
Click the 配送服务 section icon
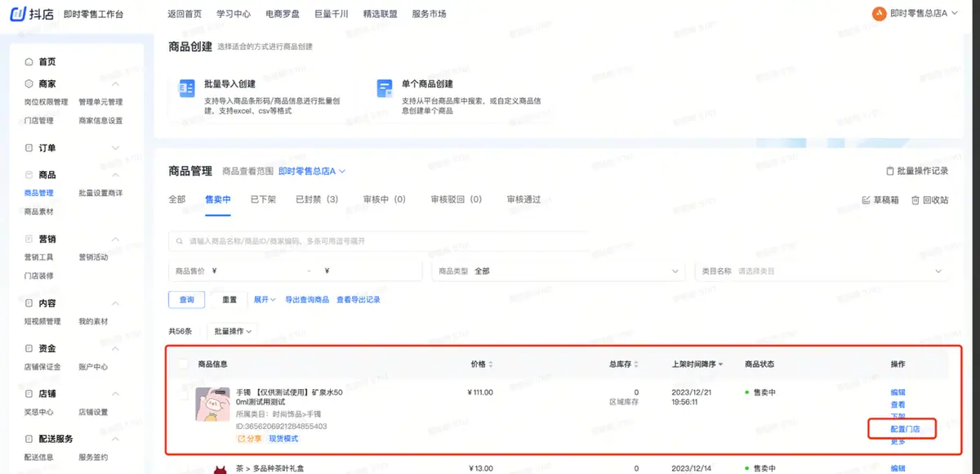pyautogui.click(x=29, y=439)
